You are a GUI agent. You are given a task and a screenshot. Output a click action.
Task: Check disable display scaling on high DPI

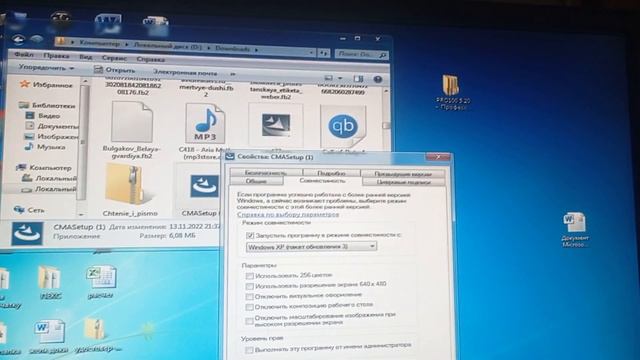[249, 321]
